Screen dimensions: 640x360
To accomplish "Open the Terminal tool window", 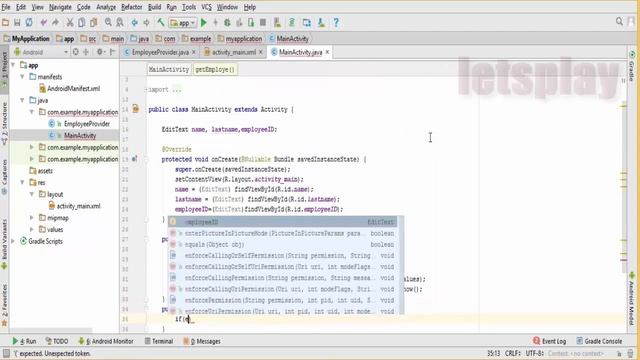I will click(159, 341).
